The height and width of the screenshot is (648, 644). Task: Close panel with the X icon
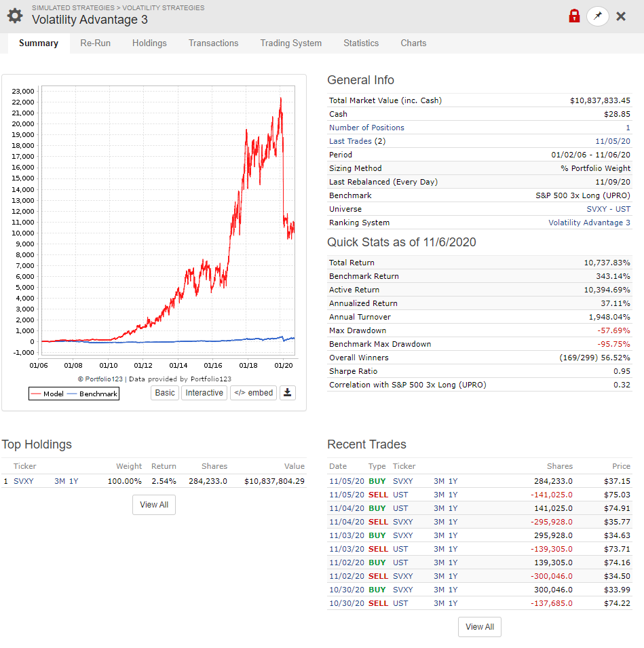[621, 16]
